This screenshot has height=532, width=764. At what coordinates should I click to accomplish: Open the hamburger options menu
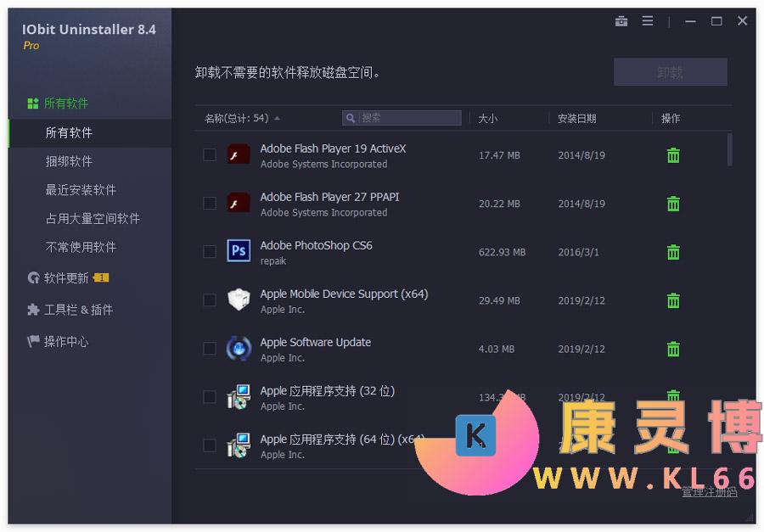(x=648, y=21)
